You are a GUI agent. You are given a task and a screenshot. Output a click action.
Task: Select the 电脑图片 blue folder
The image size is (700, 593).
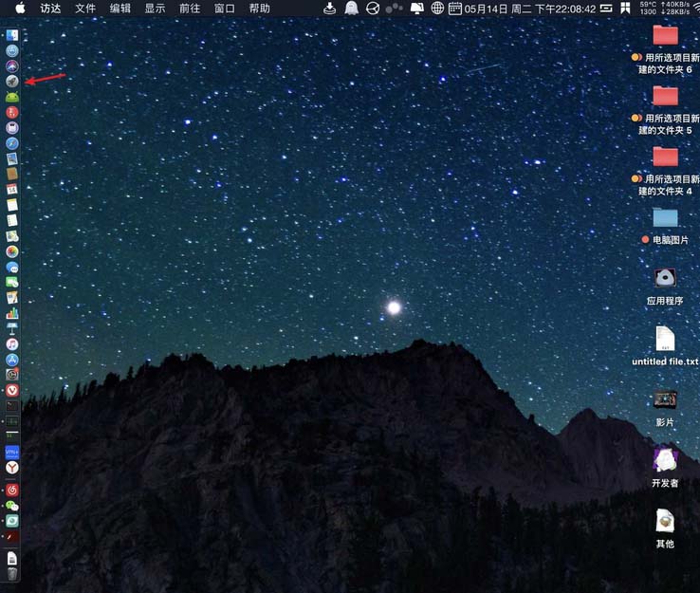665,227
